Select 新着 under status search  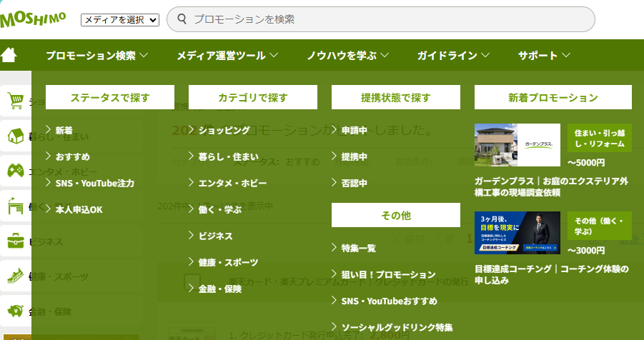tap(64, 130)
